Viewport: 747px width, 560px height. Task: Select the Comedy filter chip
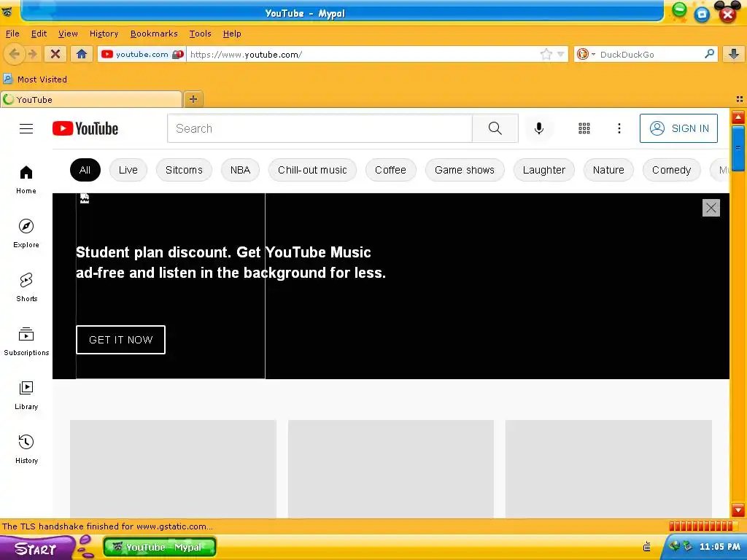(672, 170)
